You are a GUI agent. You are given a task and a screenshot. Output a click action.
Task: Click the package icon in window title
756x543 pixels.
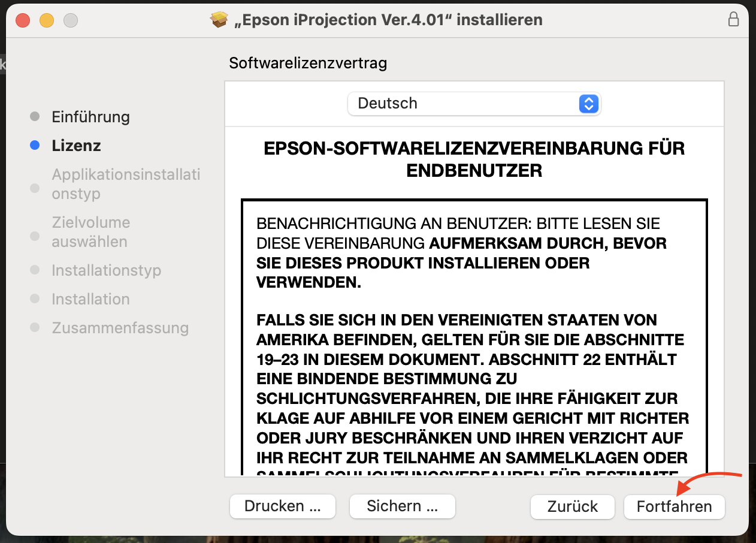pyautogui.click(x=219, y=20)
